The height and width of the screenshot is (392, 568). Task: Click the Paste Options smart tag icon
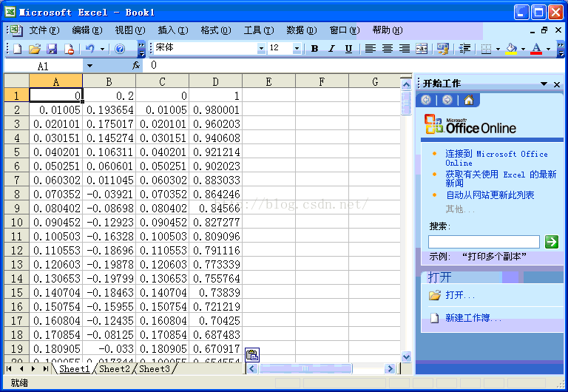pos(252,355)
